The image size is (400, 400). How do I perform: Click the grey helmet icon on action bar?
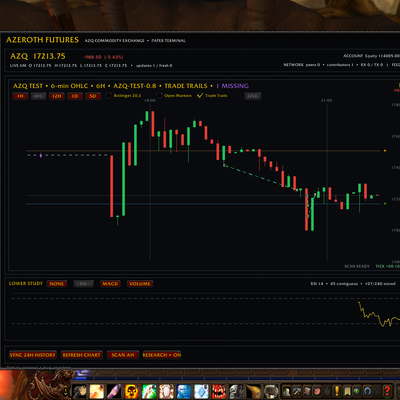click(x=271, y=391)
